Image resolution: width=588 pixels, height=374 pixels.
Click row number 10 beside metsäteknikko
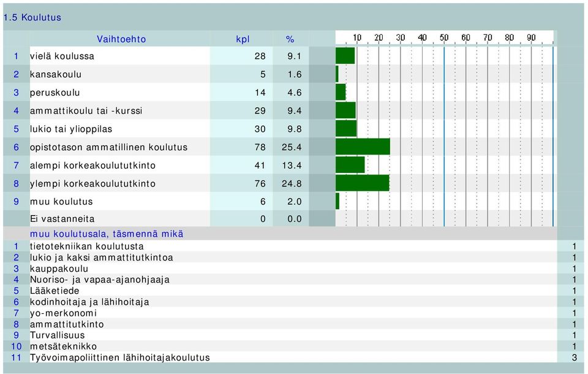(16, 346)
